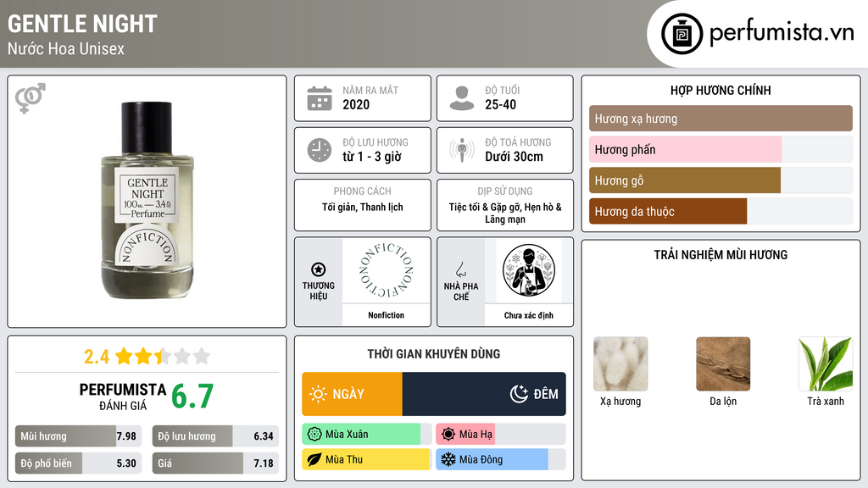The image size is (868, 488).
Task: Click the DỊP SỬ DỤNG label
Action: pos(505,191)
